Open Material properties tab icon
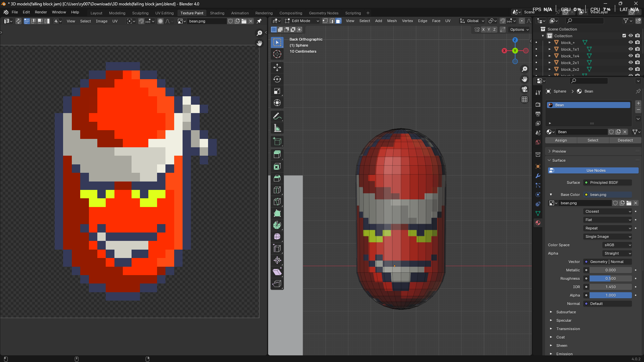 pos(538,223)
